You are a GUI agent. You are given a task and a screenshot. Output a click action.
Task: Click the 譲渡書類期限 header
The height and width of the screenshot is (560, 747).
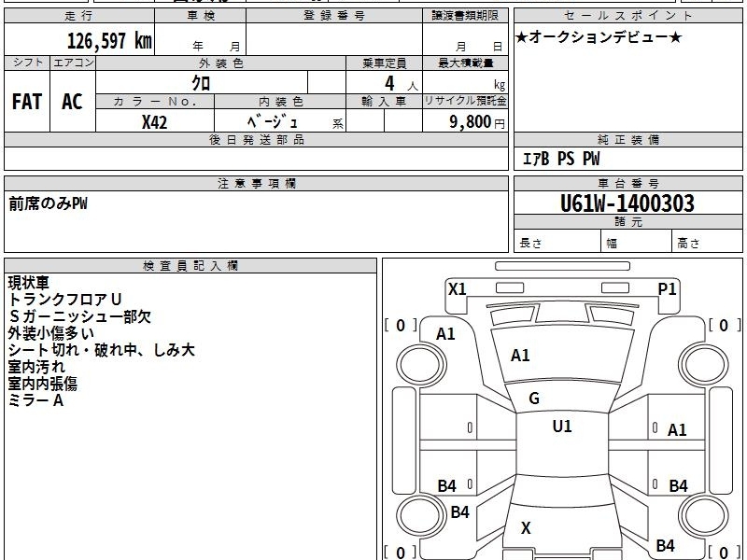[465, 16]
